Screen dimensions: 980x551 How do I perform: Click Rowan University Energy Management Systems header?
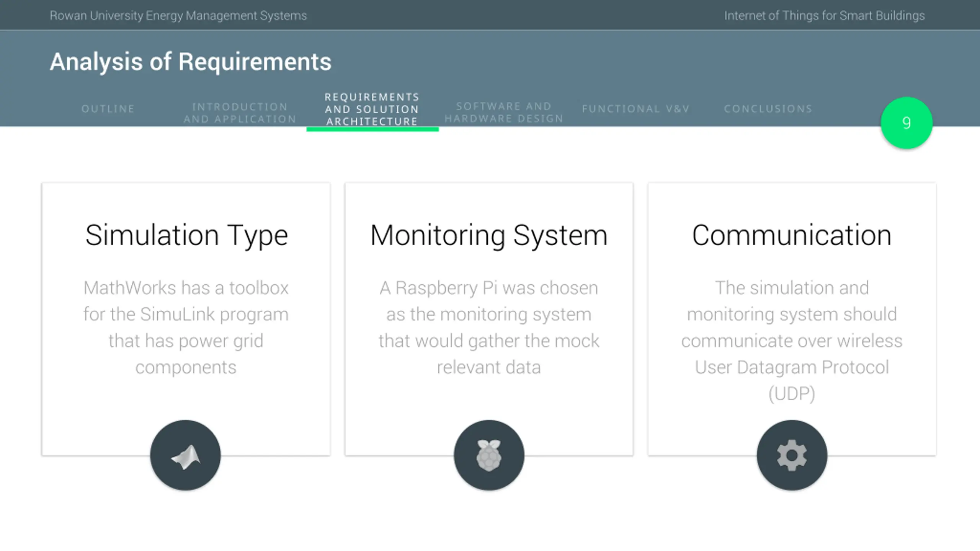[178, 16]
